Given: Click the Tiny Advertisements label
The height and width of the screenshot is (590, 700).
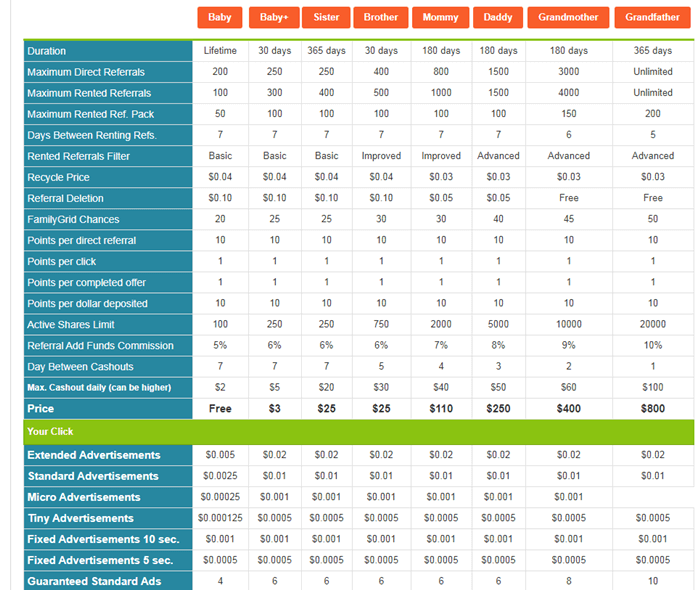Looking at the screenshot, I should click(x=80, y=518).
